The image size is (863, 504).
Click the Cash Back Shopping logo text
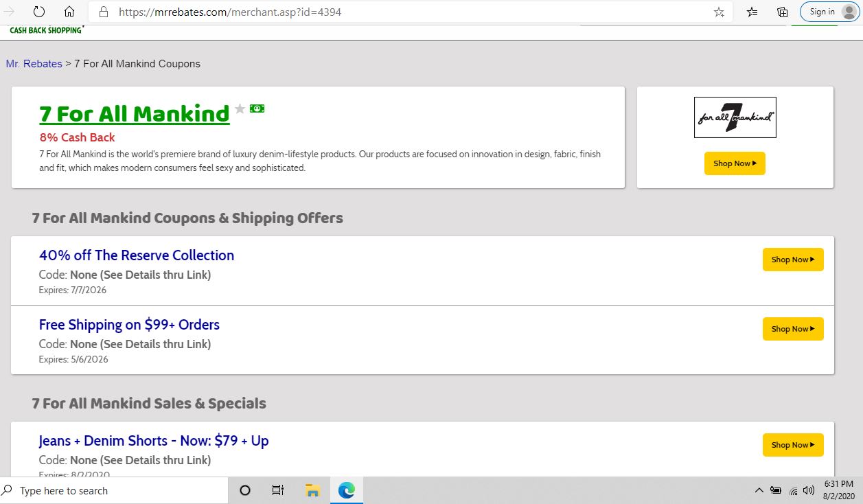click(47, 30)
